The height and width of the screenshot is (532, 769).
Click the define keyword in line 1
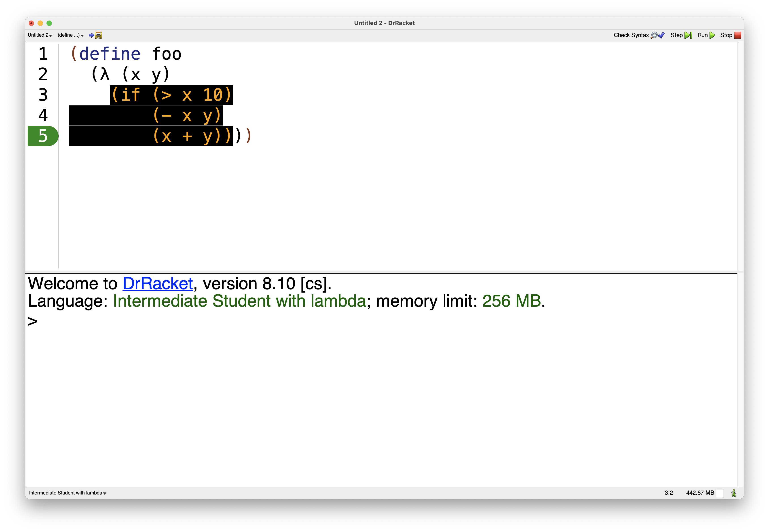(110, 54)
